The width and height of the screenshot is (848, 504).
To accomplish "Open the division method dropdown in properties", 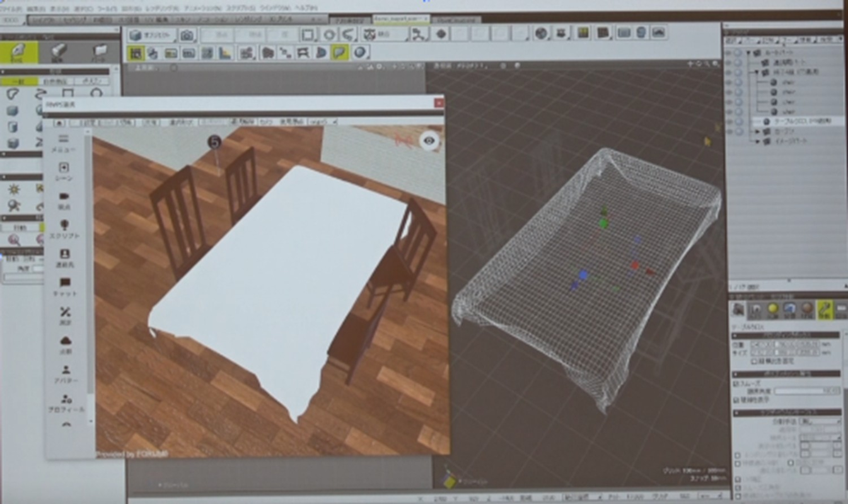I will coord(820,421).
